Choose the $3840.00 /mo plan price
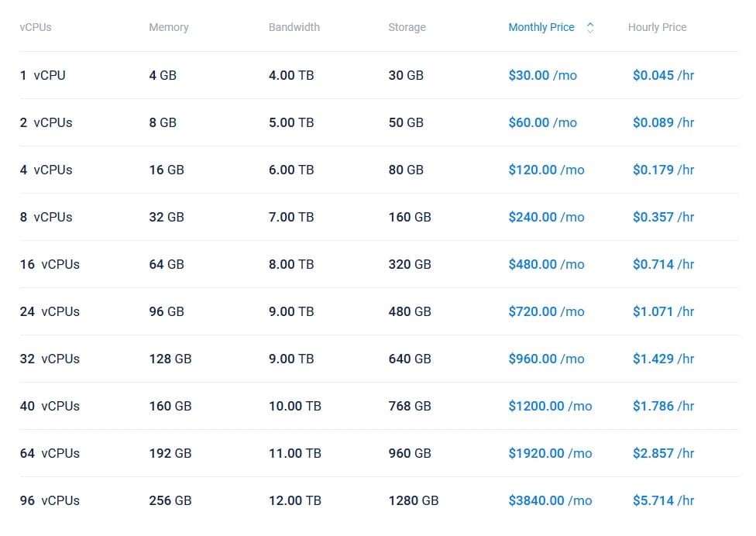 tap(550, 500)
